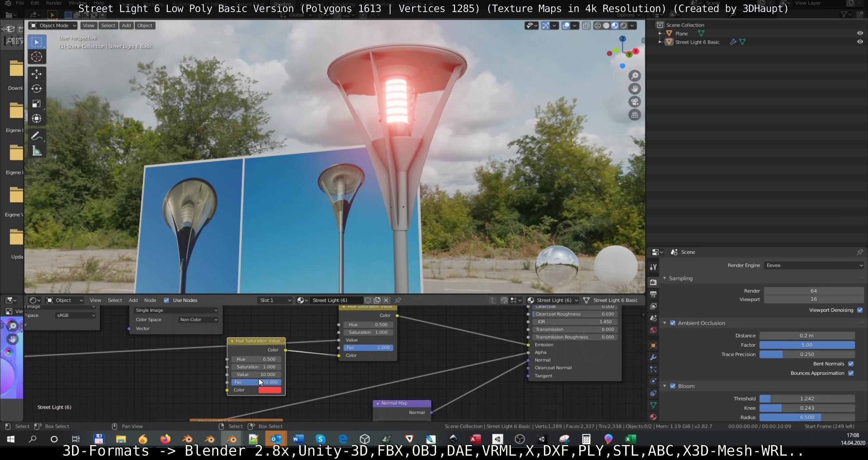The width and height of the screenshot is (868, 460).
Task: Open viewport shading options dropdown arrow
Action: (632, 25)
